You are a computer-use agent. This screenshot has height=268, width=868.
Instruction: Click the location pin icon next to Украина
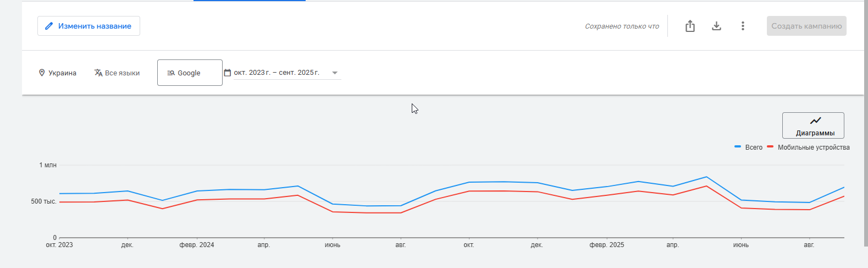(x=42, y=73)
